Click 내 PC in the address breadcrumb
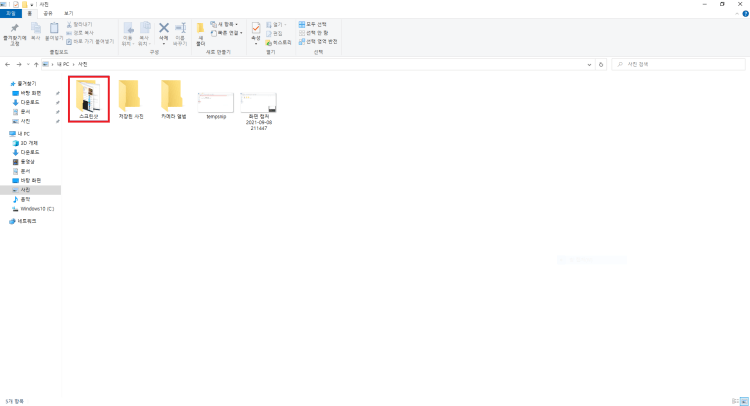750x406 pixels. [x=63, y=65]
